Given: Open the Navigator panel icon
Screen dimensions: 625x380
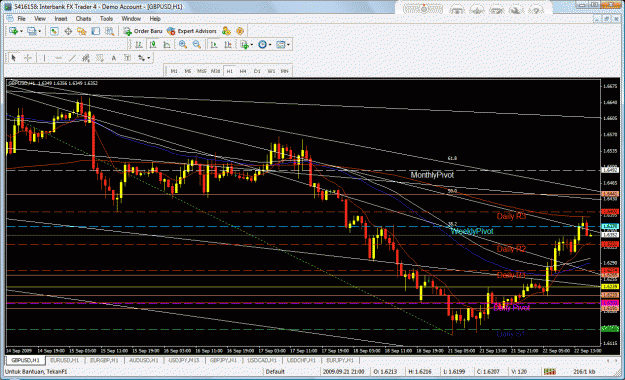Looking at the screenshot, I should point(82,31).
